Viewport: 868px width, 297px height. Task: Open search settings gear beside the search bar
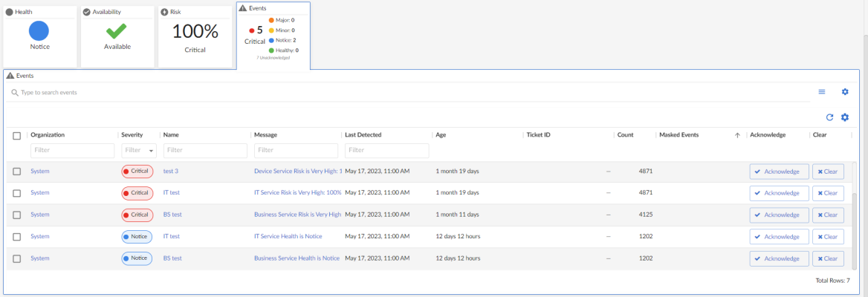[844, 91]
